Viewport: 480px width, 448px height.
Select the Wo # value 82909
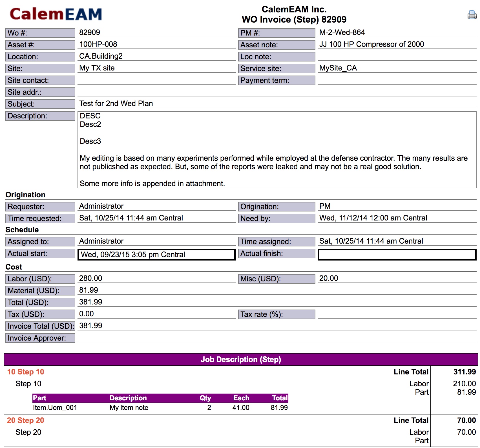tap(89, 32)
